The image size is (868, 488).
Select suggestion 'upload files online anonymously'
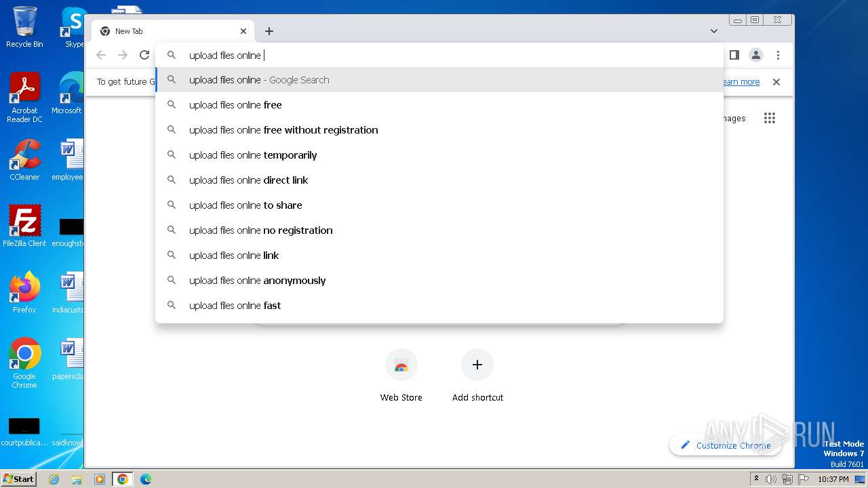point(439,281)
